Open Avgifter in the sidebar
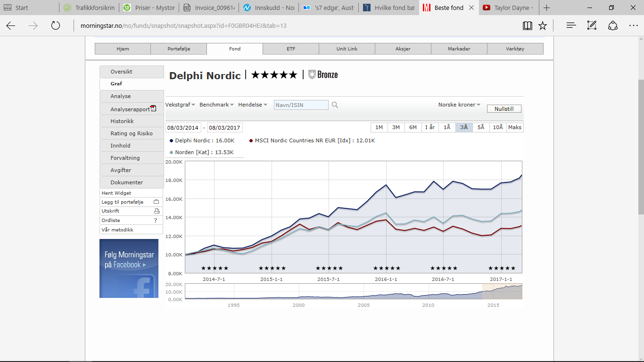The height and width of the screenshot is (362, 644). tap(132, 170)
